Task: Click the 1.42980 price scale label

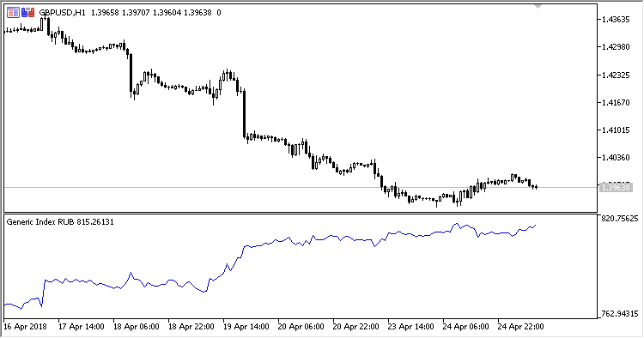Action: pos(616,47)
